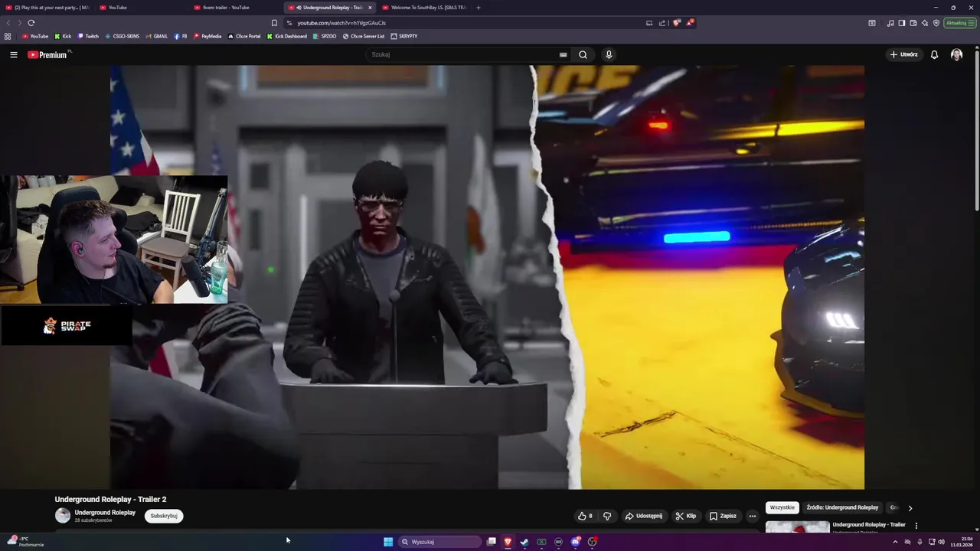This screenshot has width=980, height=551.
Task: Switch to the plain YouTube tab
Action: pyautogui.click(x=142, y=8)
